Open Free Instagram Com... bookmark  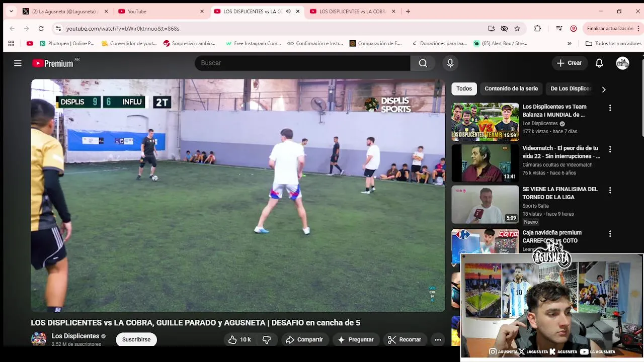(253, 43)
